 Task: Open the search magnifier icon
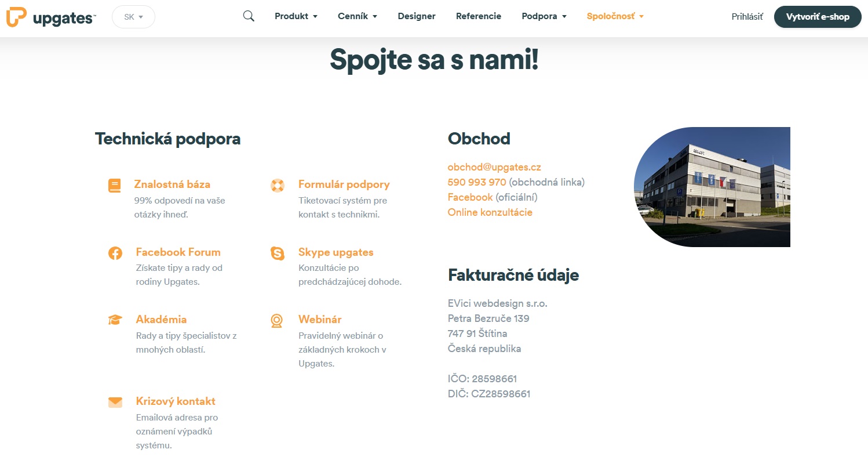tap(249, 16)
